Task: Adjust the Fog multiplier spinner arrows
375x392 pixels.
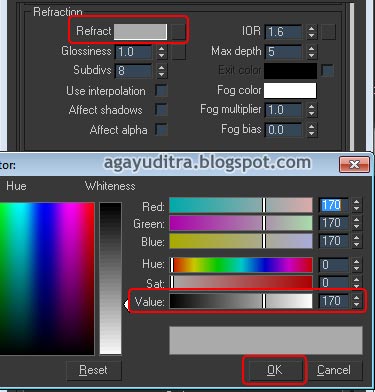Action: pos(311,110)
